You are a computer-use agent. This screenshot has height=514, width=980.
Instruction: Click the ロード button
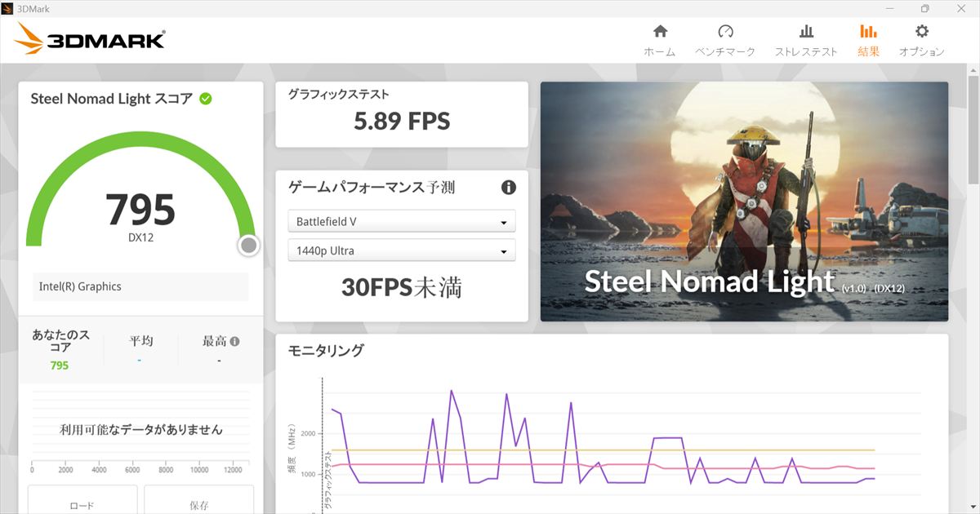[82, 500]
